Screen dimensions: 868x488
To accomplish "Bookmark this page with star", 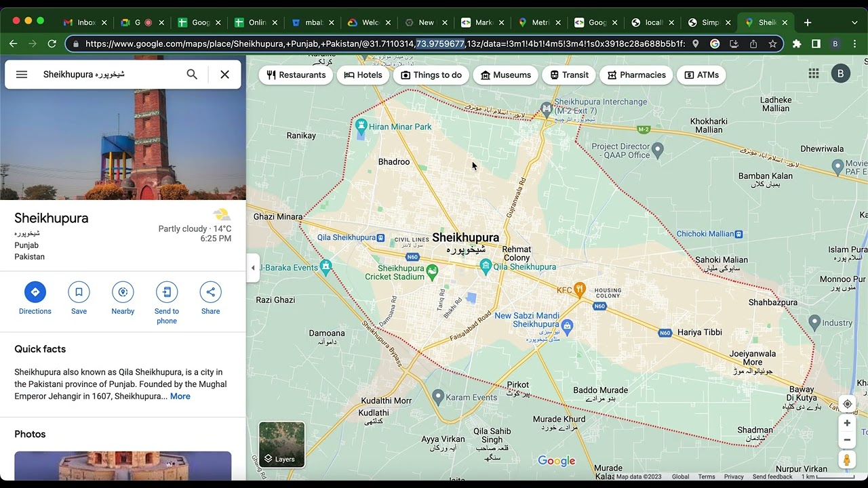I will click(x=772, y=43).
